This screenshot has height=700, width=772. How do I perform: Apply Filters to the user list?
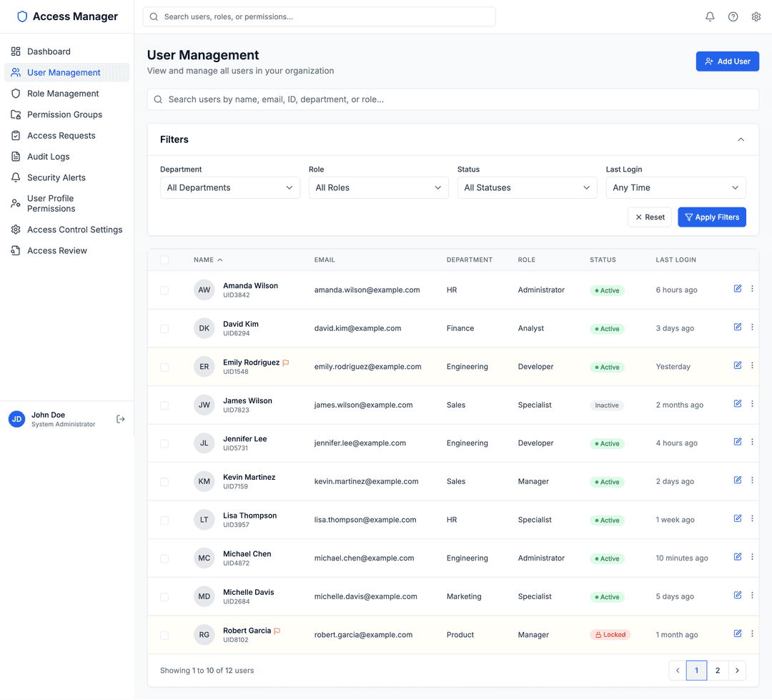point(712,217)
